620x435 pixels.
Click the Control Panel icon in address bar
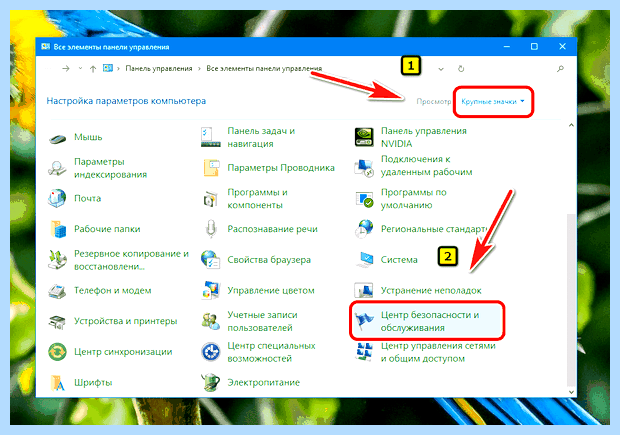point(108,68)
